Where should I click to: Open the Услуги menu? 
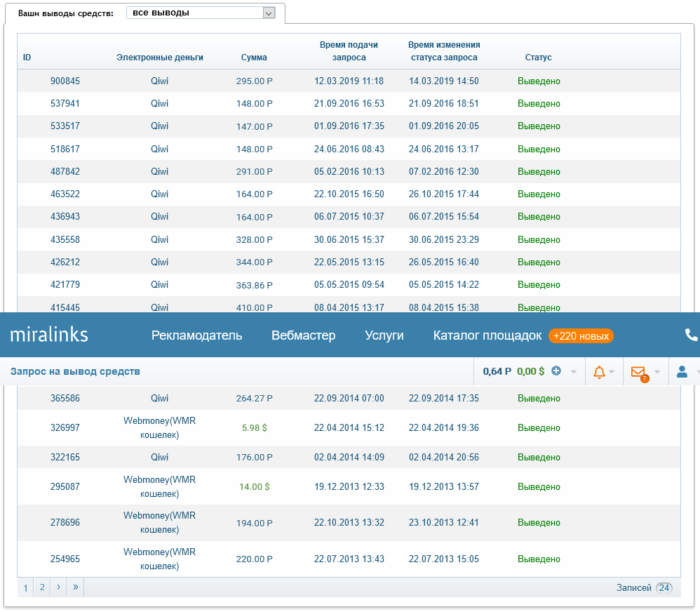[x=384, y=335]
